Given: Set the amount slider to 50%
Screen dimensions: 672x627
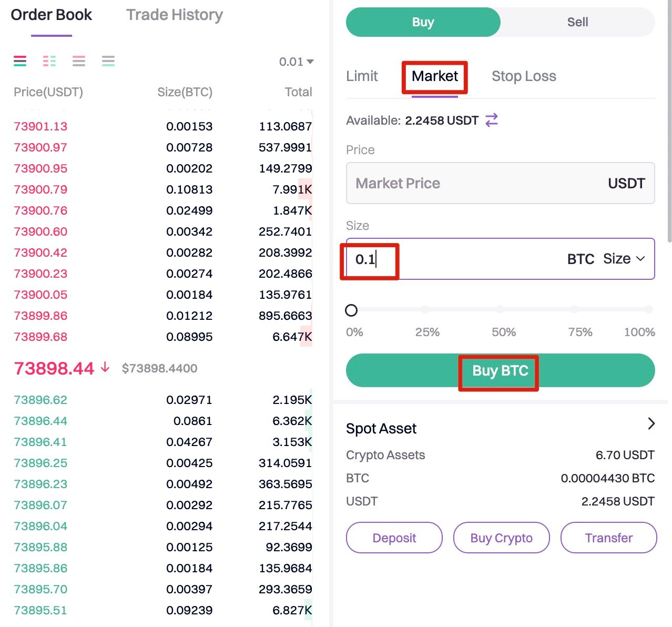Looking at the screenshot, I should pos(500,310).
